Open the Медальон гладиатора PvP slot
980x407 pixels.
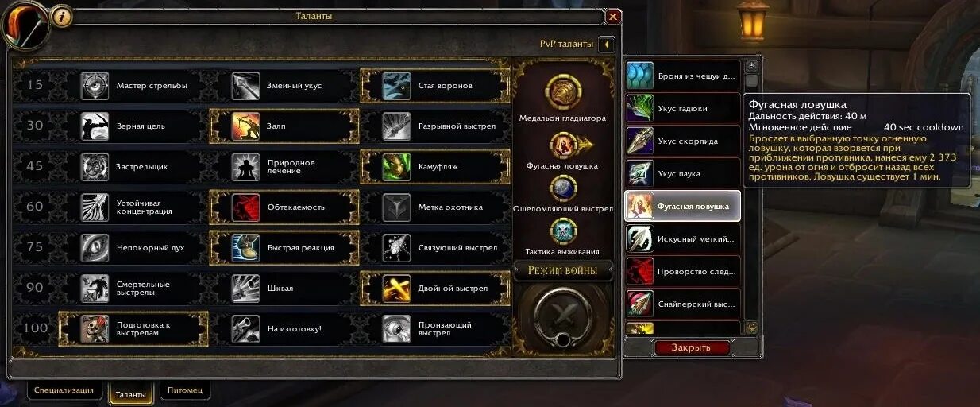click(x=562, y=92)
